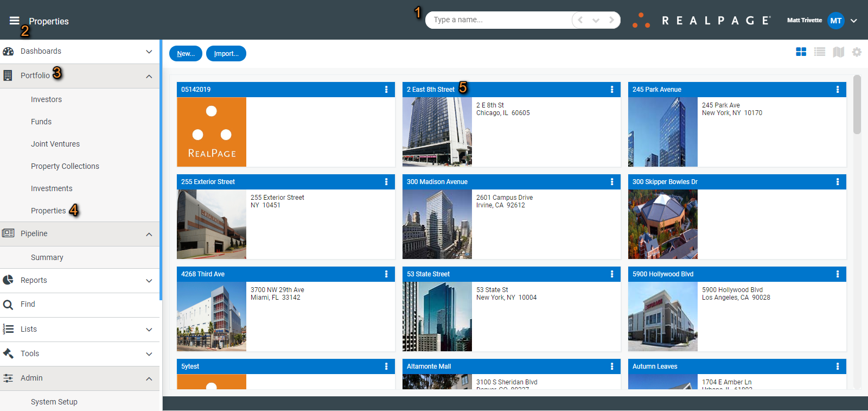Open the 53 State Street title
This screenshot has height=411, width=868.
[x=429, y=274]
